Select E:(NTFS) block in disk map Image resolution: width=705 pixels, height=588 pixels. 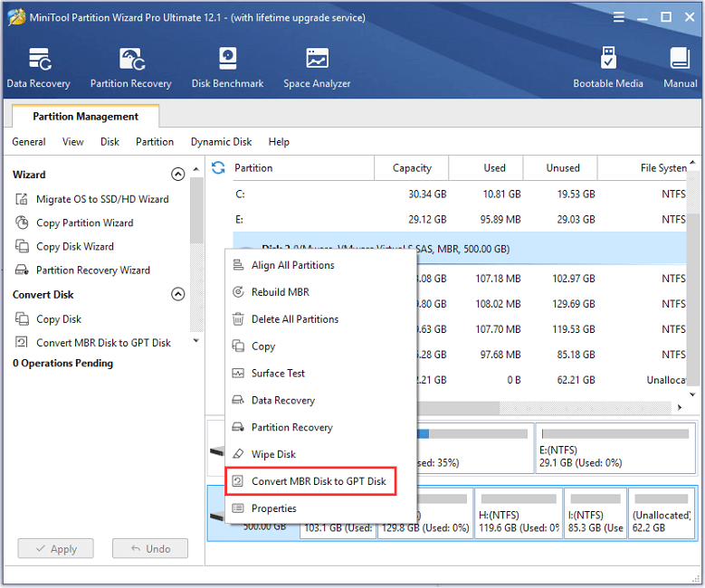[615, 448]
